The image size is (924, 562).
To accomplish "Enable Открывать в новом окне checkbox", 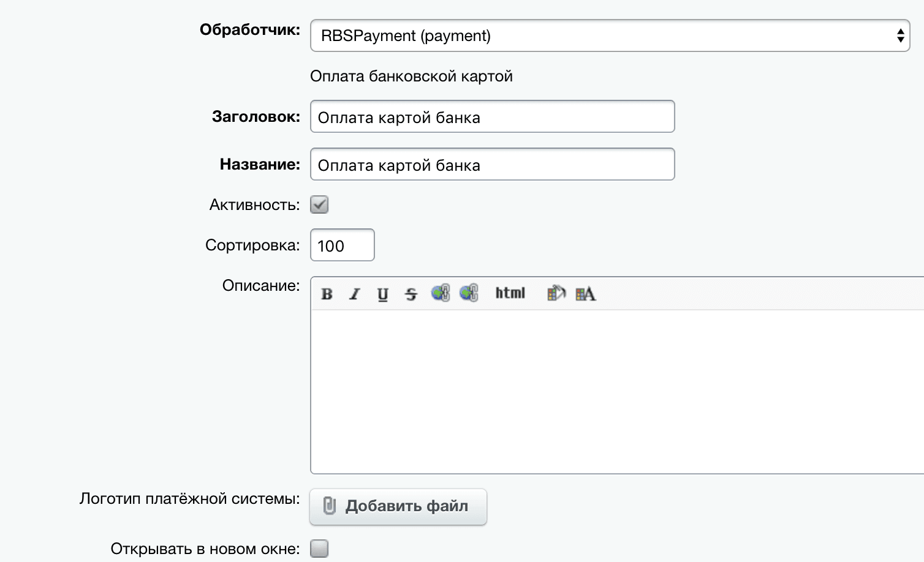I will [x=319, y=549].
